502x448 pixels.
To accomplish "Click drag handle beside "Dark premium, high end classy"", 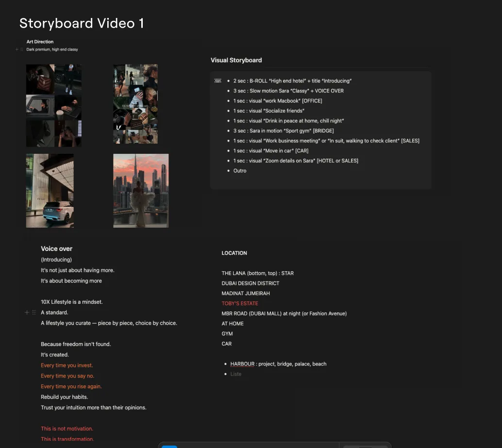I will tap(22, 50).
